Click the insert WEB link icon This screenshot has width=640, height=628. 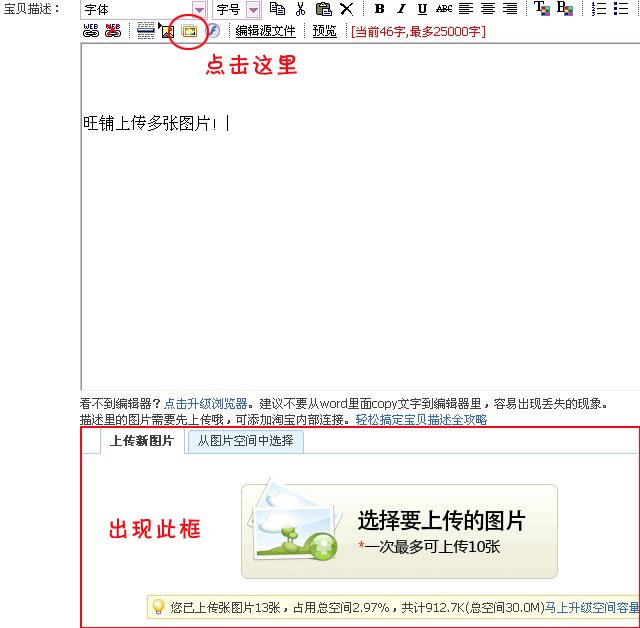click(91, 31)
